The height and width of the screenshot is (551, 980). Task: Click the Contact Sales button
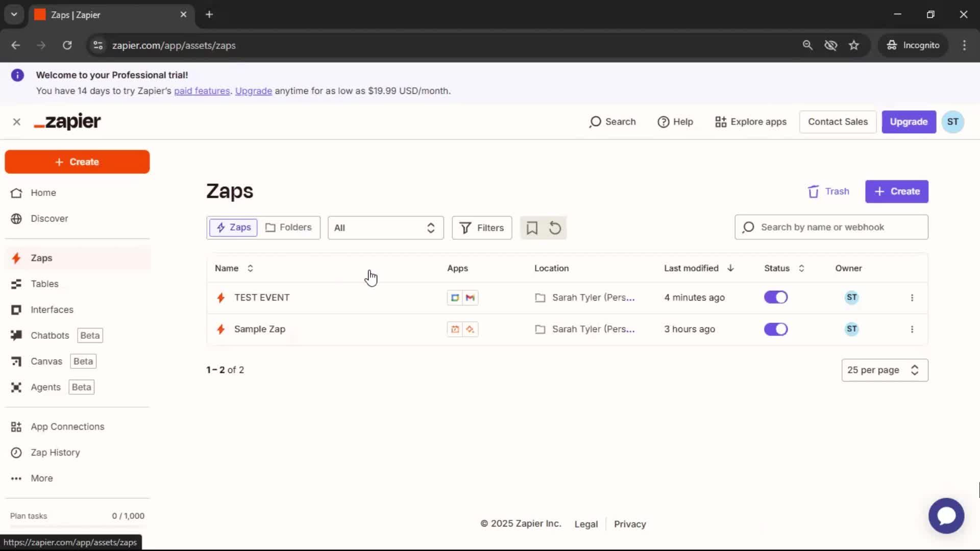838,122
